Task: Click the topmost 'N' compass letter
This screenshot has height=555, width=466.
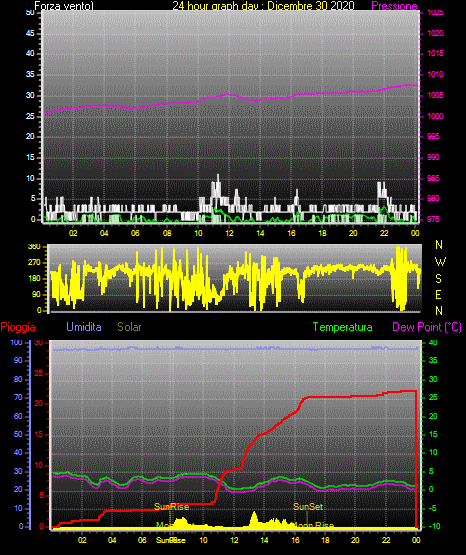Action: [439, 245]
